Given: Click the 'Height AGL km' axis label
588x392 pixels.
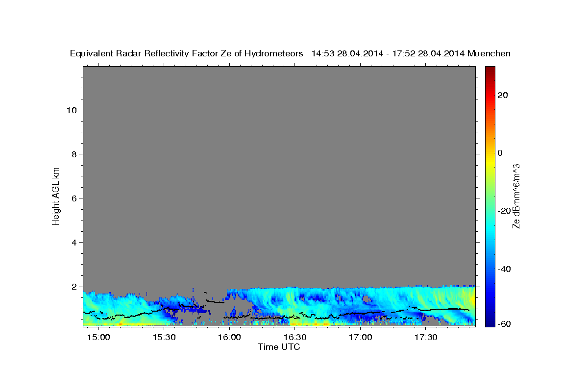Looking at the screenshot, I should point(56,196).
